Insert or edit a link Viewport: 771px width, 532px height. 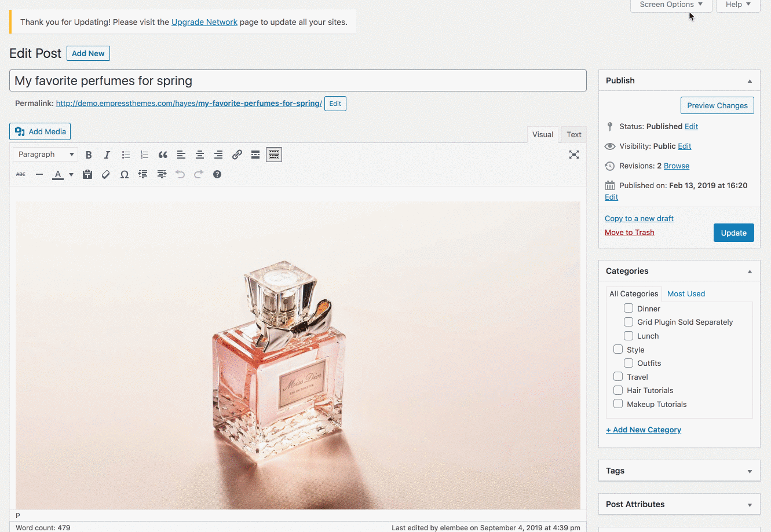point(237,155)
